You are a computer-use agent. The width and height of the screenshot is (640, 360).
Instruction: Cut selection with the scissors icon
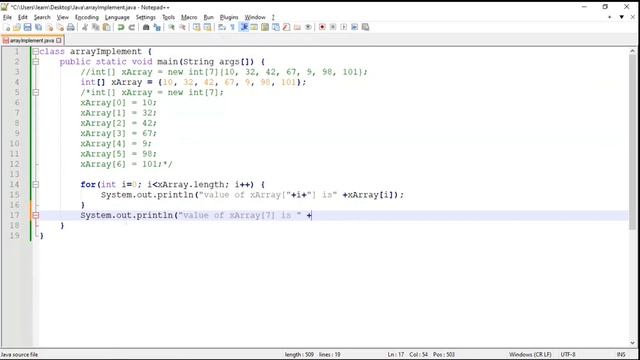[85, 27]
